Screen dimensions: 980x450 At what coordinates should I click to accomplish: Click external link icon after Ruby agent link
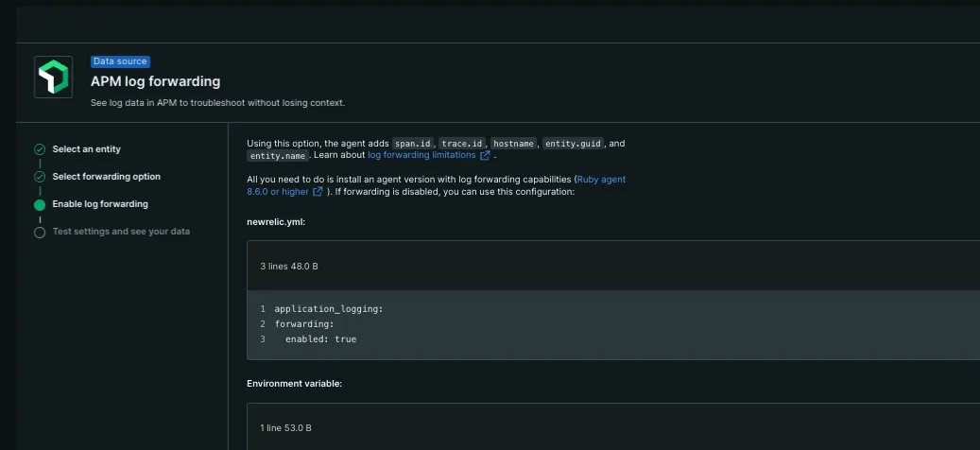pyautogui.click(x=318, y=191)
